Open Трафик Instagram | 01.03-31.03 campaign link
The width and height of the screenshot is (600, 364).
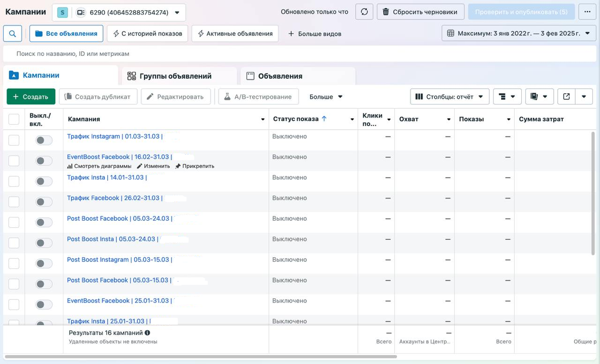click(115, 136)
